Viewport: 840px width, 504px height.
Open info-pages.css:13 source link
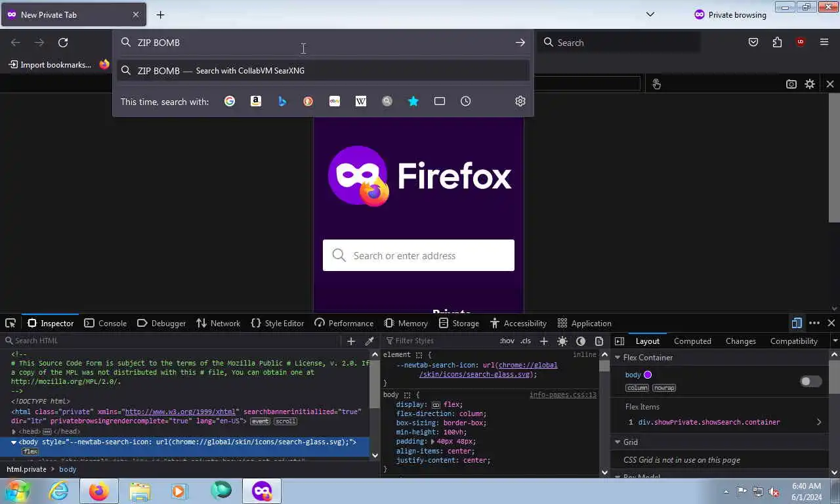[x=563, y=395]
